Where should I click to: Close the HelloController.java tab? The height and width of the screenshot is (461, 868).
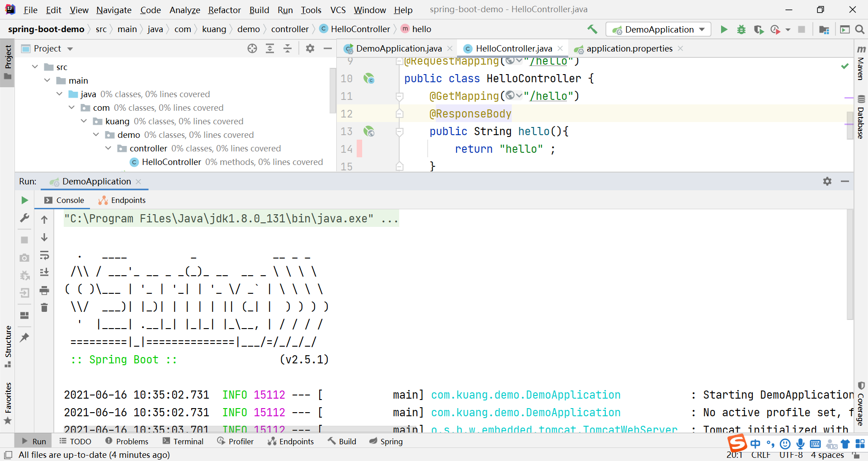click(560, 48)
